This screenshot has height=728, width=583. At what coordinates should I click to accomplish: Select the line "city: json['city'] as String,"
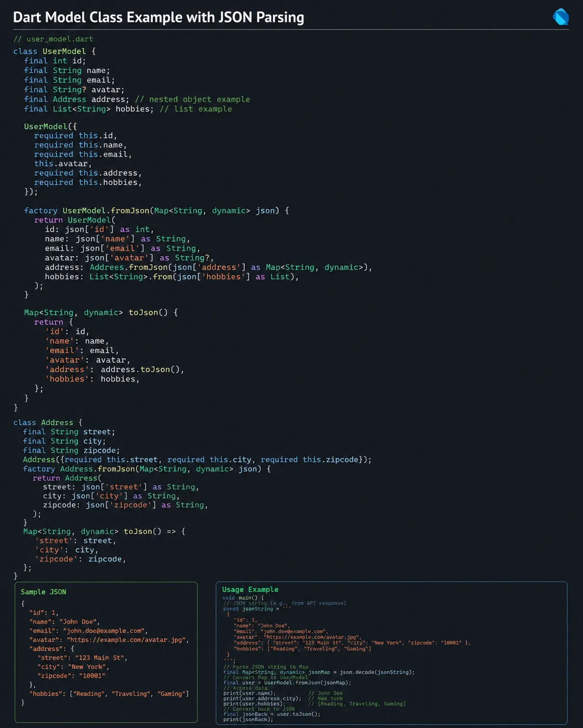111,496
